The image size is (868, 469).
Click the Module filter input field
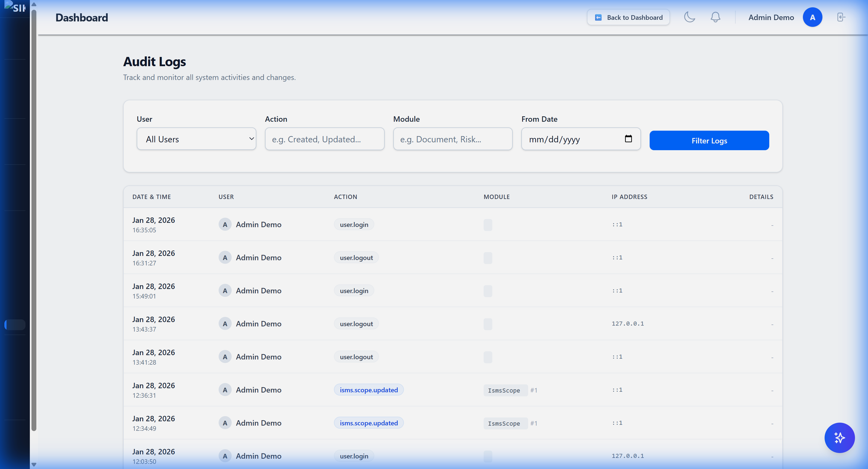tap(452, 139)
